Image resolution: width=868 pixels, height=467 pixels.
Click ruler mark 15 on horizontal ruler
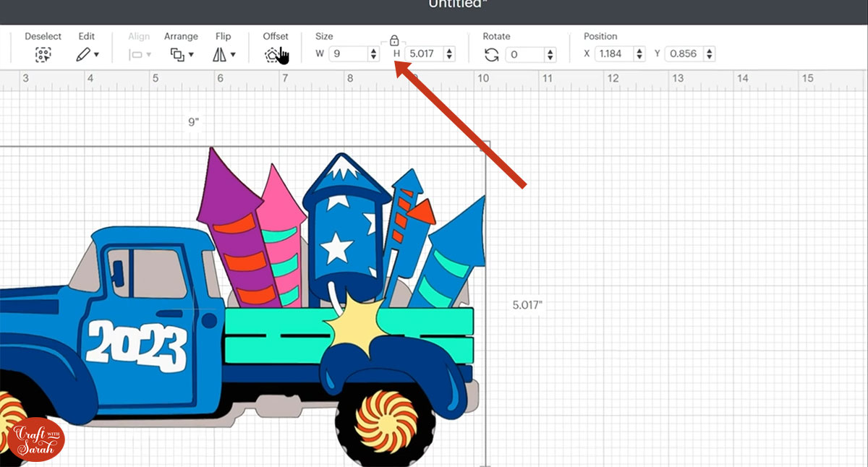point(807,78)
